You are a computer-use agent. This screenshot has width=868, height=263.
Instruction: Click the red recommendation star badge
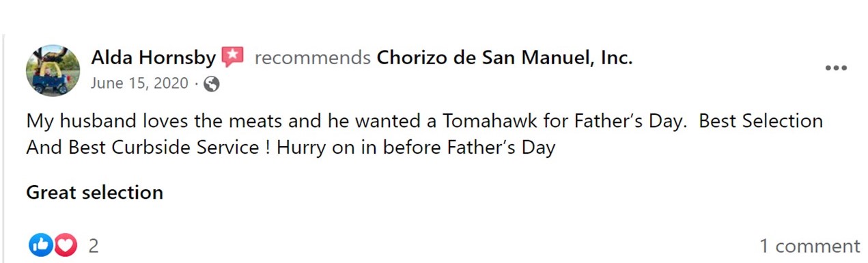coord(233,57)
